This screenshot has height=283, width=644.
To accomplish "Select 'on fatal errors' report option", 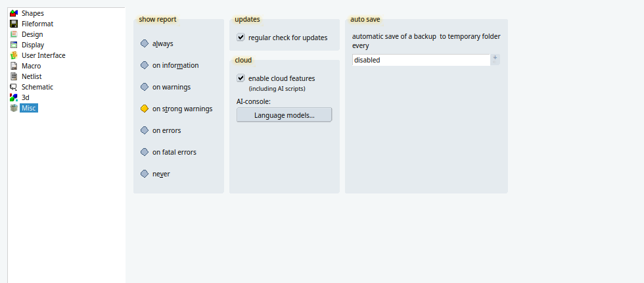I will [x=168, y=152].
